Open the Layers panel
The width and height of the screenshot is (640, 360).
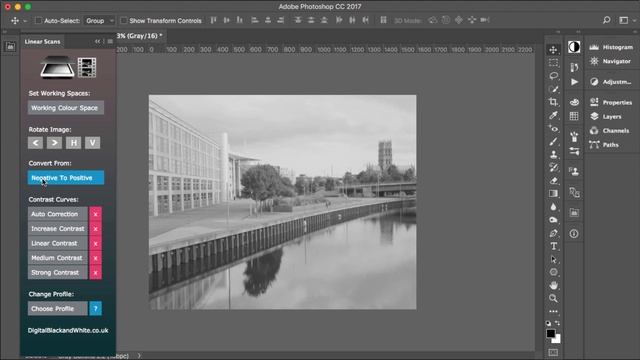pyautogui.click(x=606, y=117)
